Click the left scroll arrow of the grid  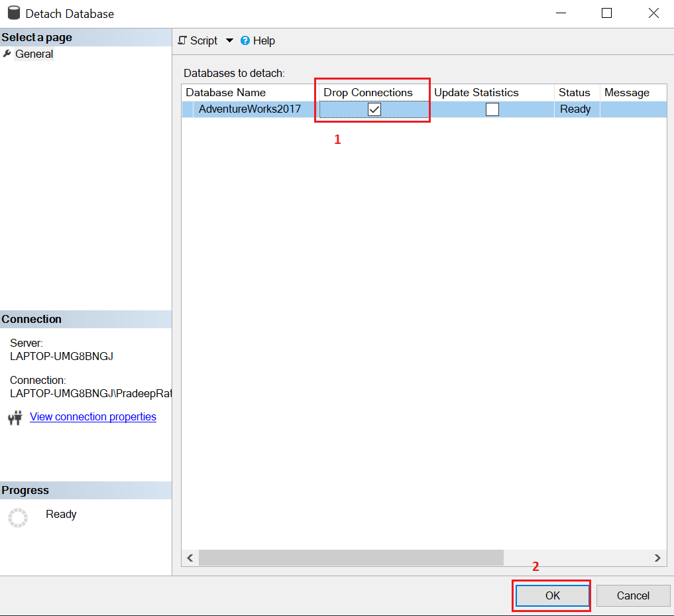click(190, 558)
